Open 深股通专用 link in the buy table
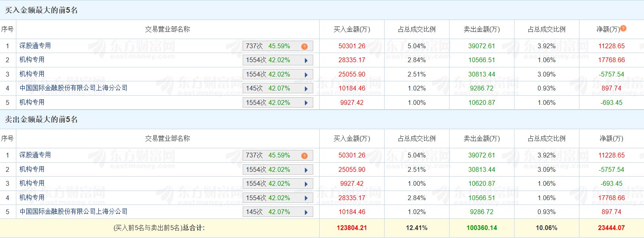 coord(35,46)
